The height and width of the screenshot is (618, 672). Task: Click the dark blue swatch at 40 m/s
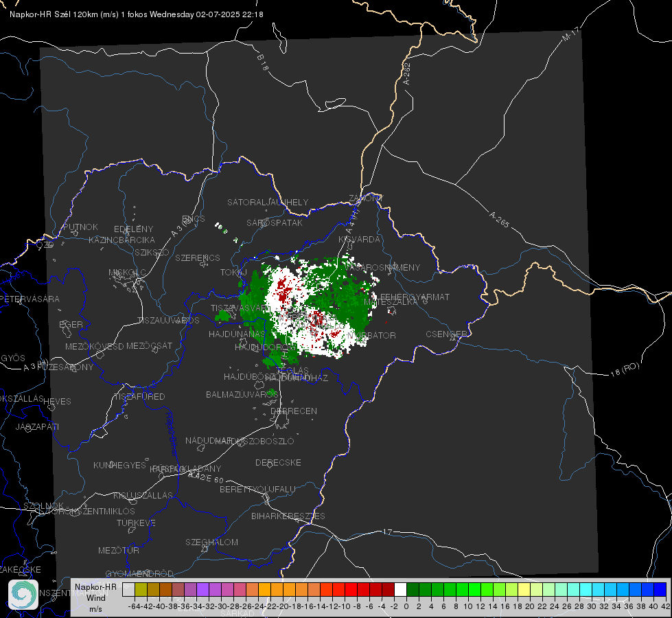coord(660,590)
